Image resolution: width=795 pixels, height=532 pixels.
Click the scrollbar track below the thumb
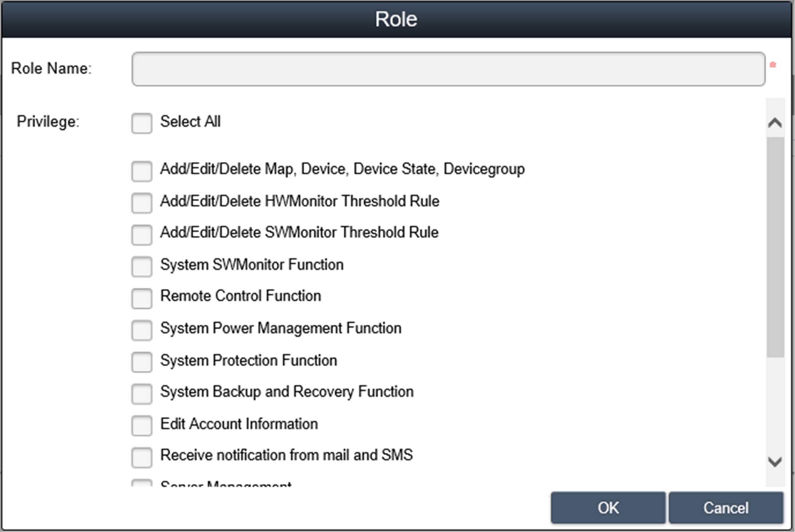pyautogui.click(x=775, y=403)
